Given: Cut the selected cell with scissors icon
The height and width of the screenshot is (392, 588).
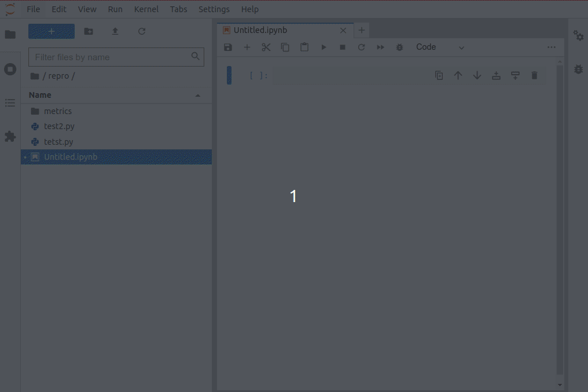Looking at the screenshot, I should coord(266,47).
